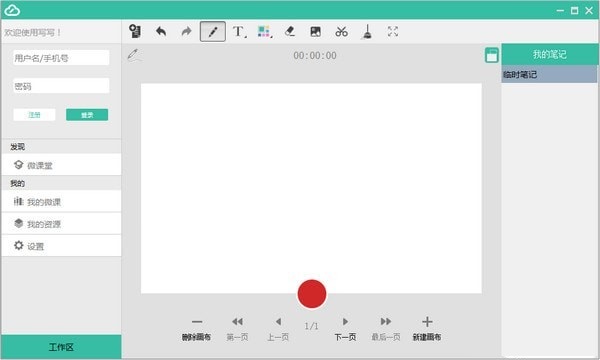This screenshot has width=600, height=360.
Task: Open the color palette tool
Action: point(265,31)
